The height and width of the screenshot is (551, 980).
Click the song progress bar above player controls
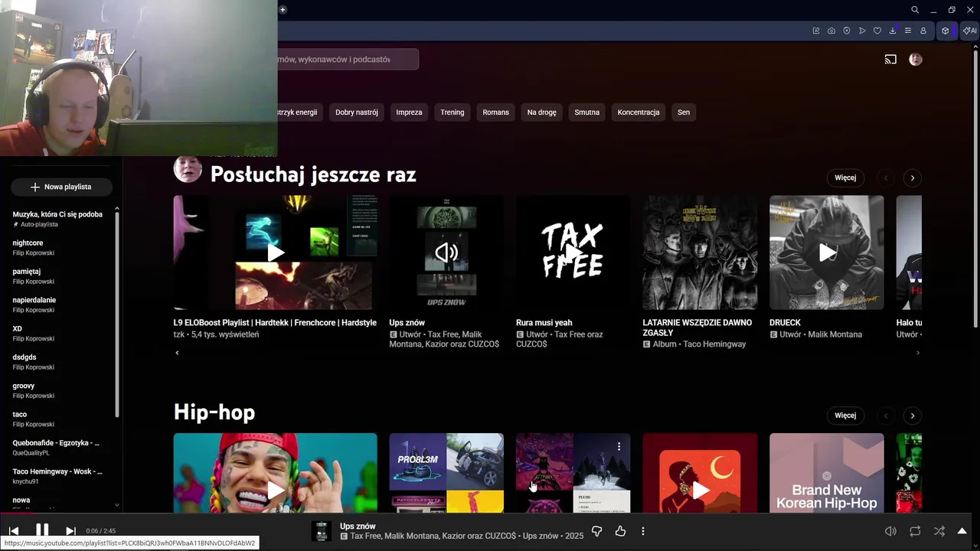(490, 514)
